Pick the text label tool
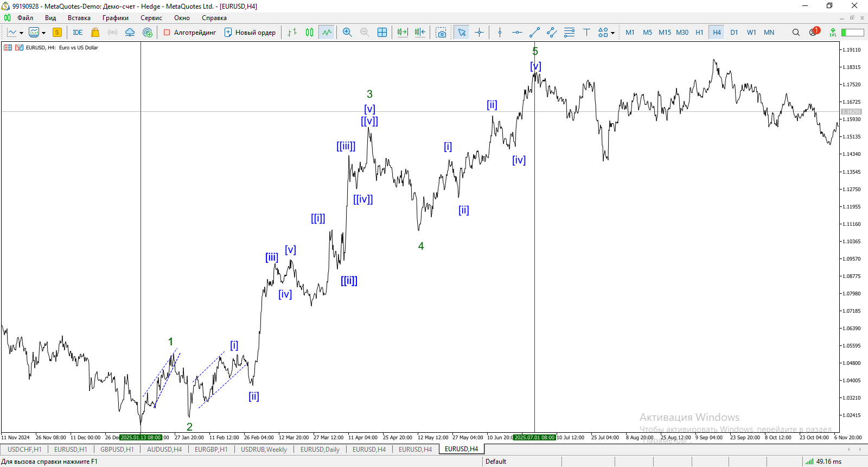This screenshot has height=467, width=868. 586,33
